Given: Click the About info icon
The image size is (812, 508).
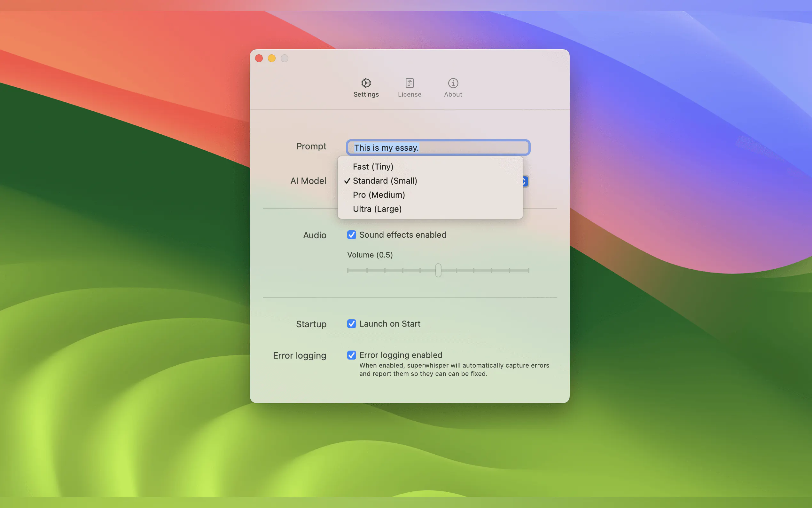Looking at the screenshot, I should pyautogui.click(x=453, y=83).
